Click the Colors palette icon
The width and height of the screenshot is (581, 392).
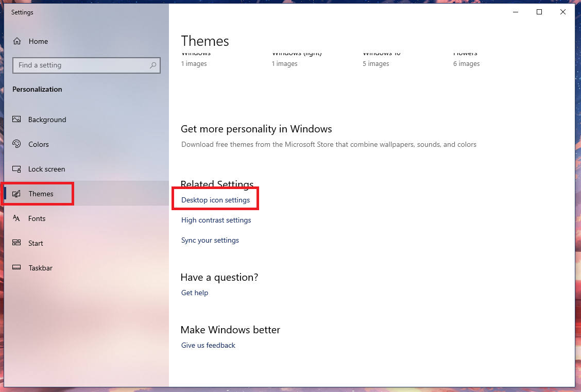tap(16, 144)
